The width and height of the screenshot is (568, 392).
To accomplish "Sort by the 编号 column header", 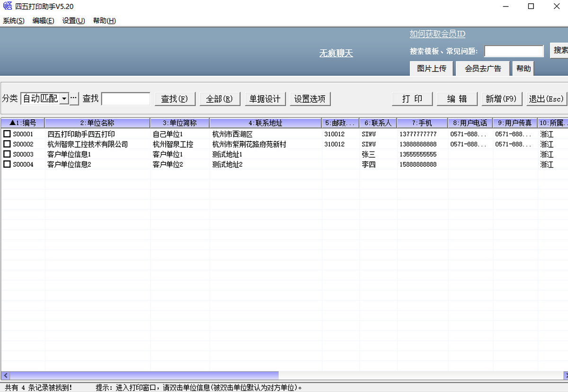I will 23,123.
